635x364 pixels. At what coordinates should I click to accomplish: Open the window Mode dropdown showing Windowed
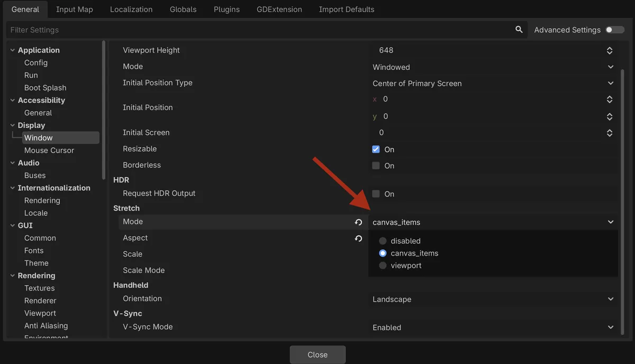(x=493, y=67)
